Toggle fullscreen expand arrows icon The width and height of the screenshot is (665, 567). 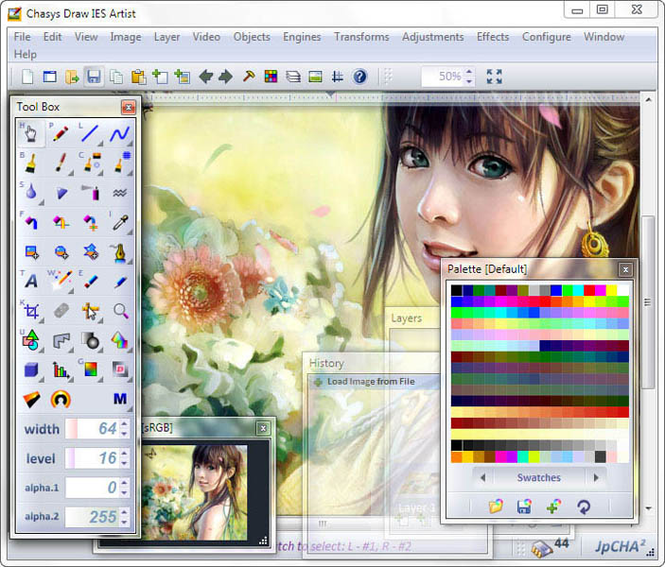pyautogui.click(x=495, y=77)
